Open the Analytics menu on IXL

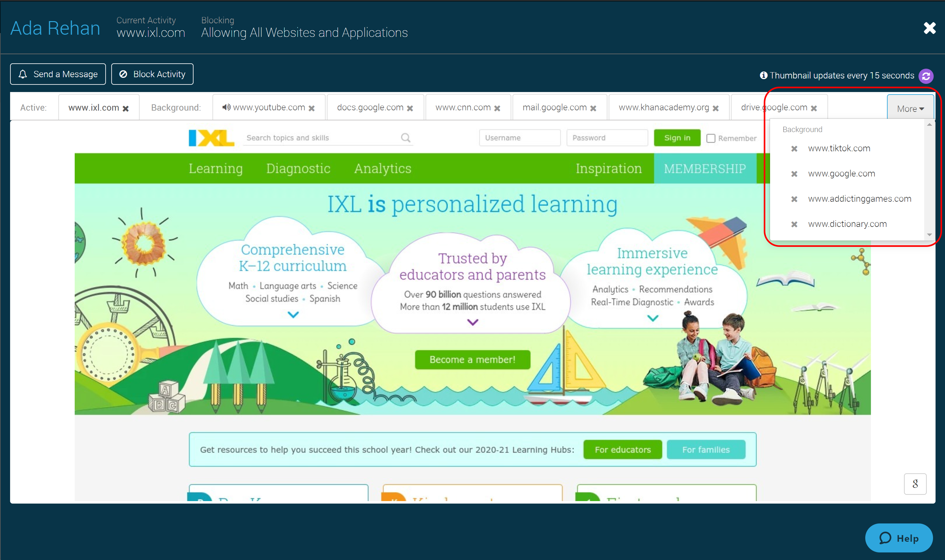383,168
